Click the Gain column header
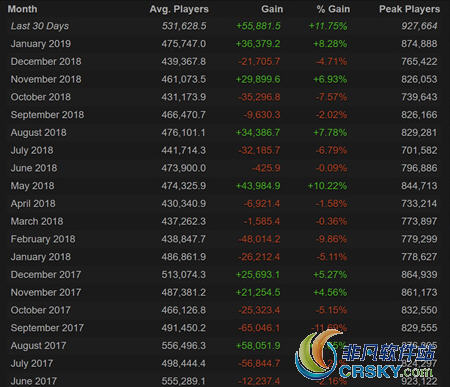This screenshot has width=450, height=387. 272,9
